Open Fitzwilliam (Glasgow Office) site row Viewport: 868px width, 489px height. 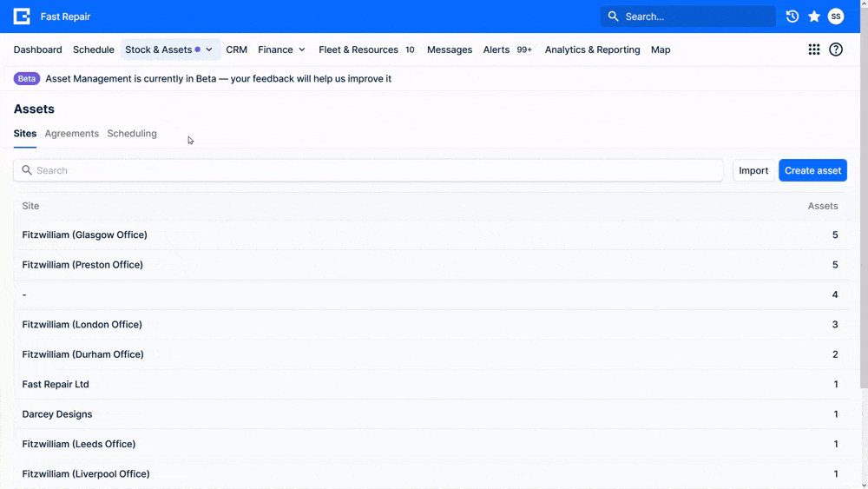[x=431, y=235]
